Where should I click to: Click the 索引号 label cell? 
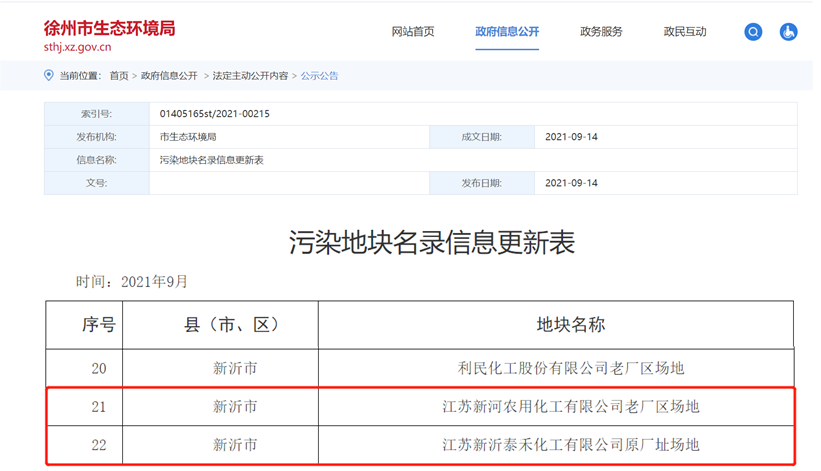pyautogui.click(x=97, y=114)
